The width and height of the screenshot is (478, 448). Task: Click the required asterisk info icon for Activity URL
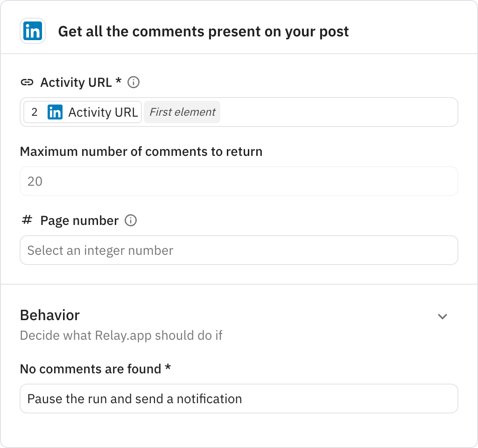(134, 82)
